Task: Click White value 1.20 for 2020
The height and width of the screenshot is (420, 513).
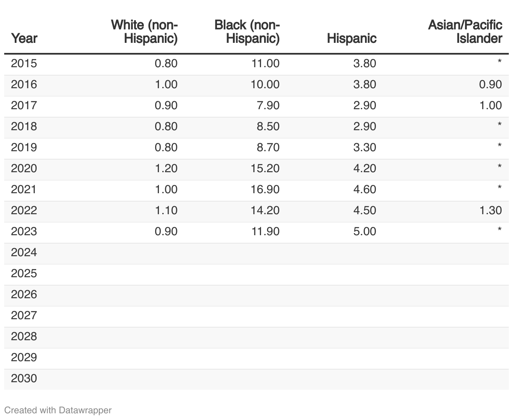Action: (x=166, y=168)
